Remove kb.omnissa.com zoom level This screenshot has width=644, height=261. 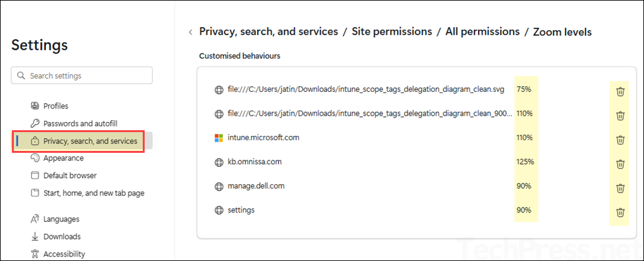click(x=620, y=164)
